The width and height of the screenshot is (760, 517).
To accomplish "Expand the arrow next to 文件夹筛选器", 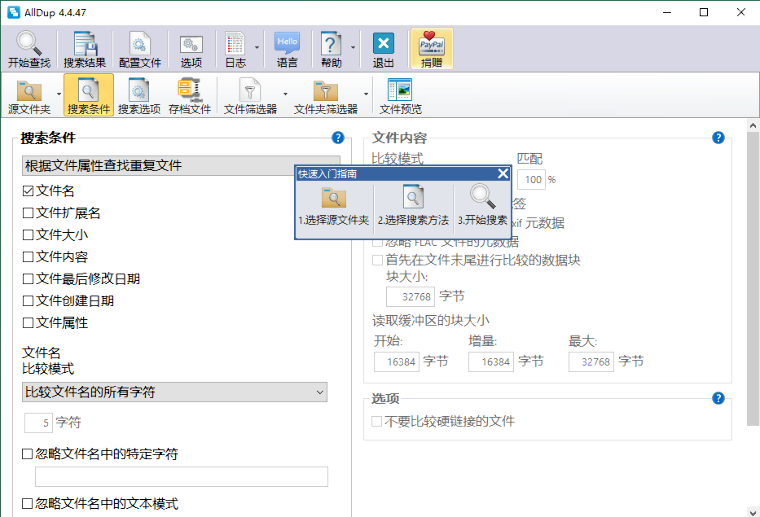I will (x=366, y=94).
